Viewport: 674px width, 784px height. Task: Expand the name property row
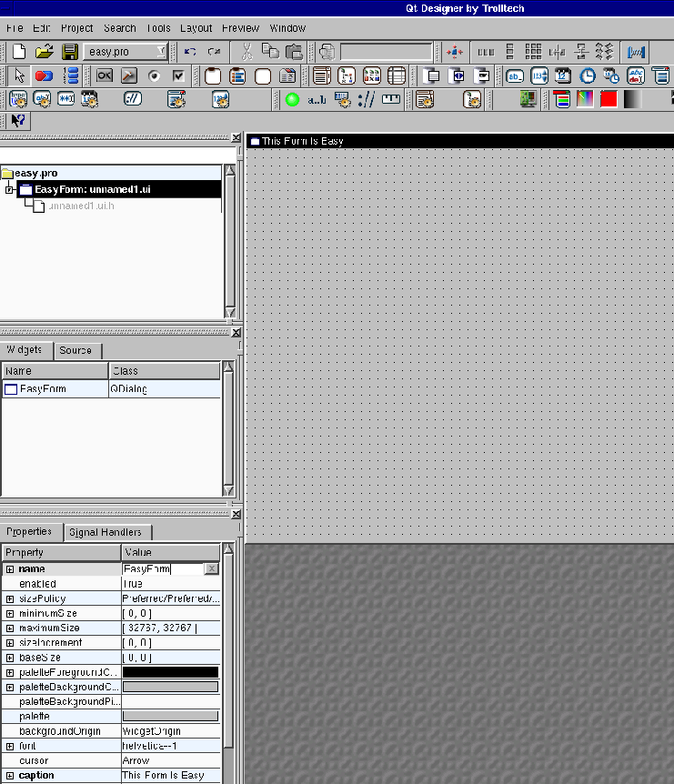pyautogui.click(x=10, y=569)
